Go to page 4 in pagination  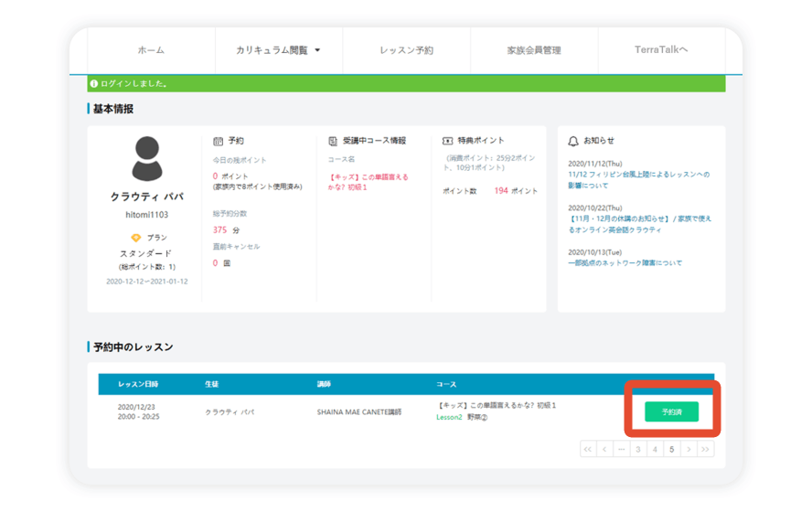tap(655, 449)
